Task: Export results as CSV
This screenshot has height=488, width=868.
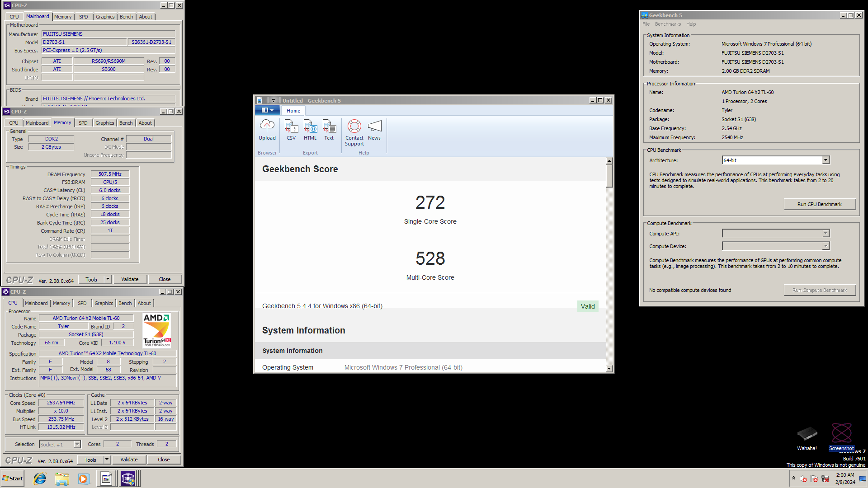Action: [291, 130]
